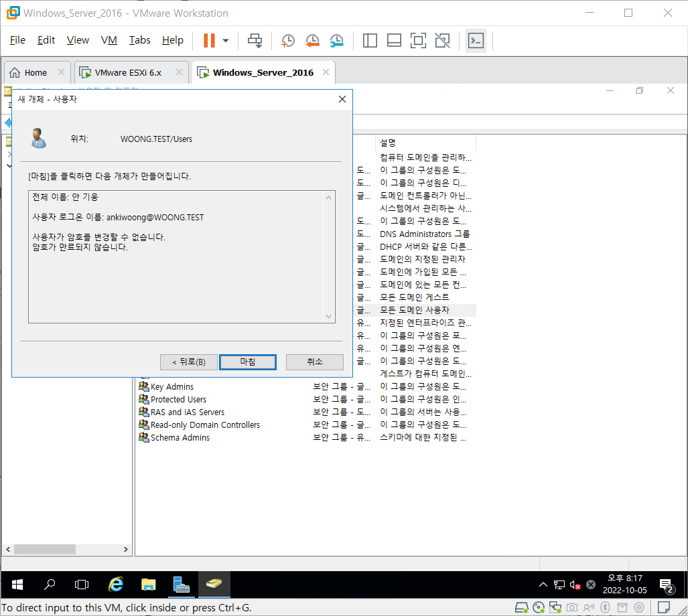Revert to snapshot icon
The width and height of the screenshot is (688, 616).
[x=312, y=40]
